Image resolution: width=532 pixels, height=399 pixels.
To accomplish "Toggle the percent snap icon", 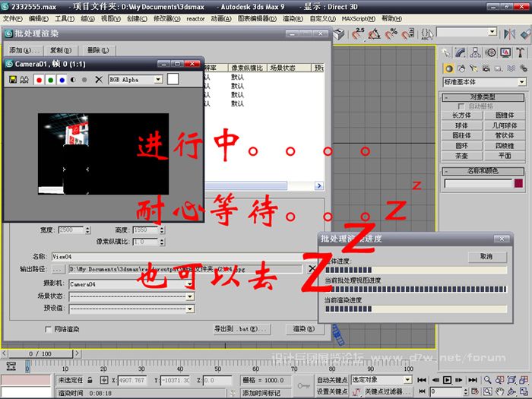I will 391,34.
